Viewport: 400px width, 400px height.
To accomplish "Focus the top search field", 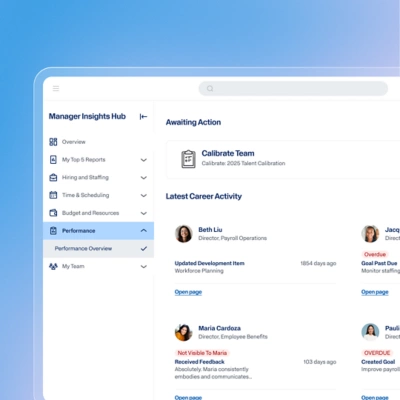I will click(293, 89).
